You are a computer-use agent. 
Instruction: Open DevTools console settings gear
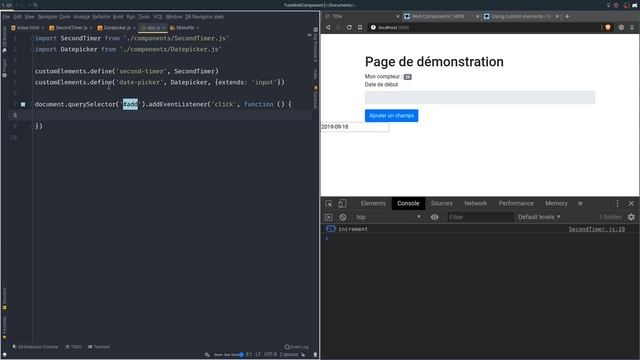[x=631, y=217]
